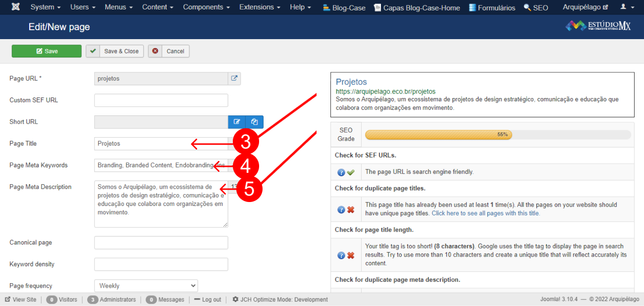The height and width of the screenshot is (306, 644).
Task: Open Page URL external link icon
Action: tap(234, 78)
